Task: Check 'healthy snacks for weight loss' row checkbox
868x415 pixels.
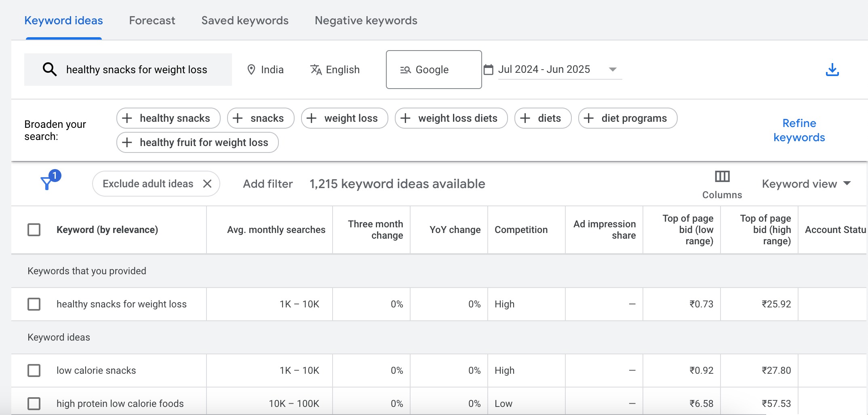Action: (x=34, y=304)
